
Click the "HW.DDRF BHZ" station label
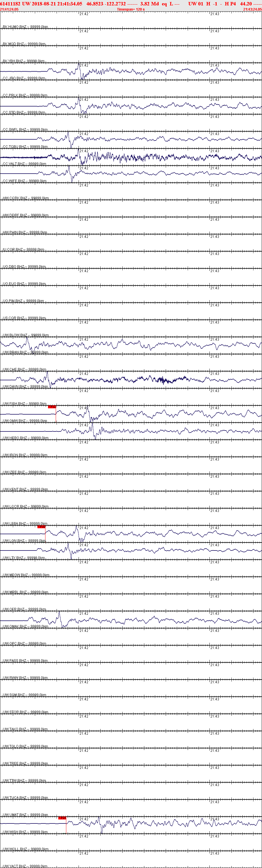15,215
